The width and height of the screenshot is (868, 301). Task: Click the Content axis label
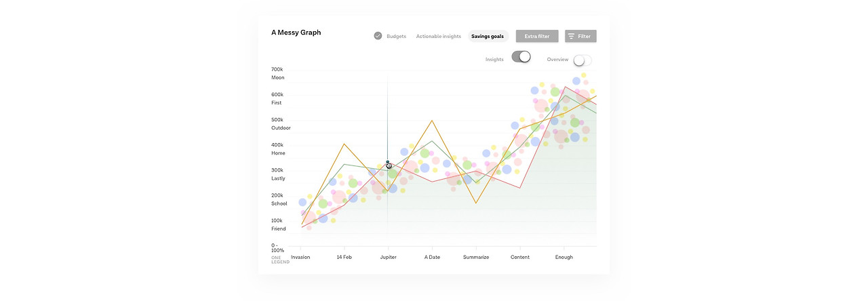[520, 258]
